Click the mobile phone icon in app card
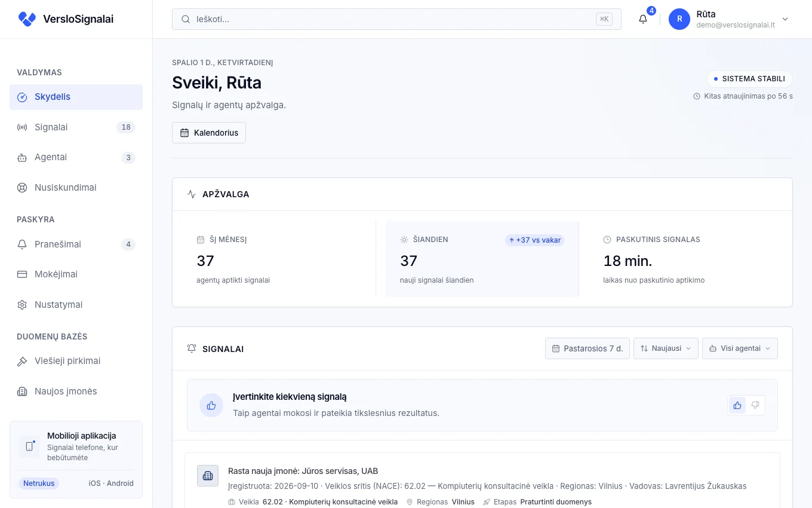 29,446
